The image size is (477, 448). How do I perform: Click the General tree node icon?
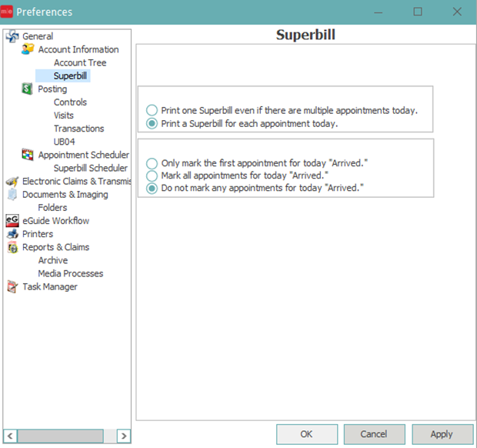tap(12, 36)
